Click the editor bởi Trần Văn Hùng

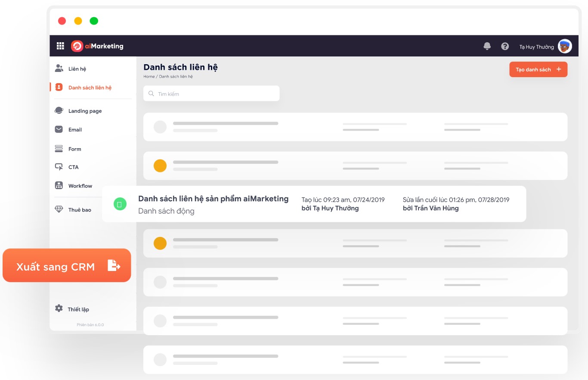click(431, 208)
